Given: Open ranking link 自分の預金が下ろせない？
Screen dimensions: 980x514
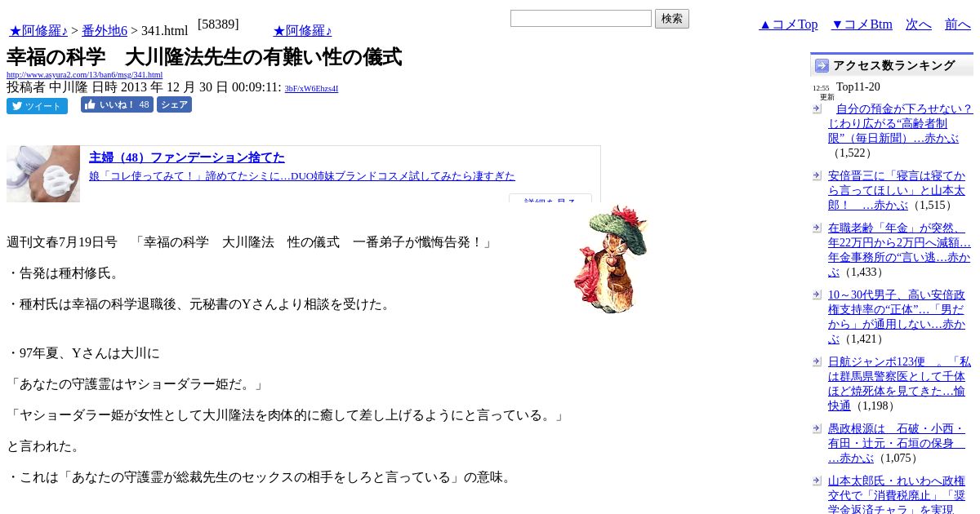Looking at the screenshot, I should tap(900, 123).
